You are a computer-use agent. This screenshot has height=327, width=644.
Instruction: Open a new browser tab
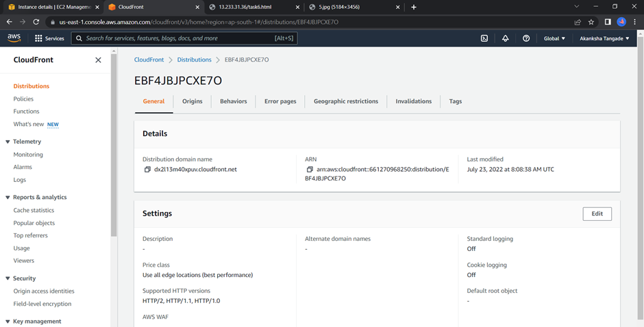(x=414, y=7)
